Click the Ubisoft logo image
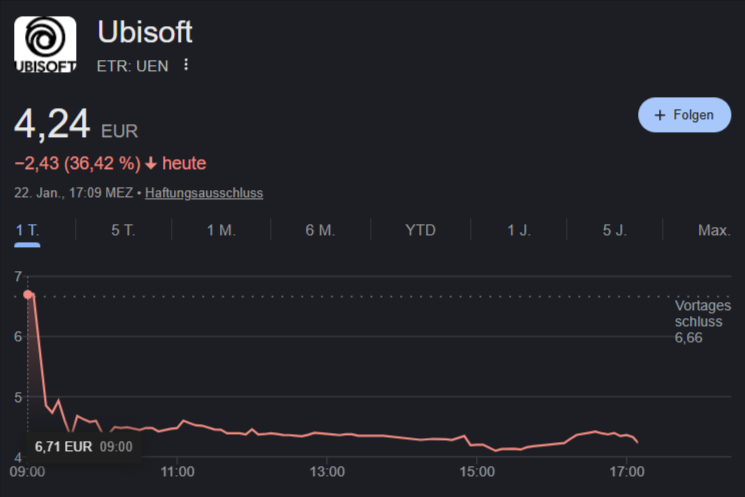Screen dimensions: 745x497 45,44
